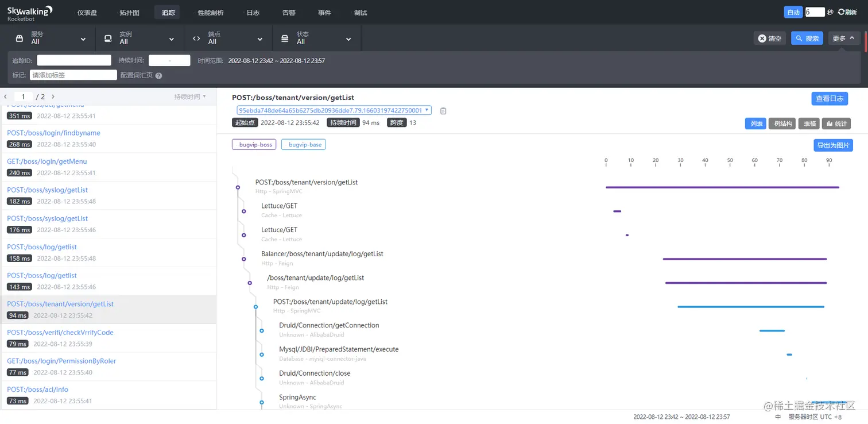868x424 pixels.
Task: Open the 176 ms POST:/boss/syslog/getList trace
Action: [x=47, y=218]
